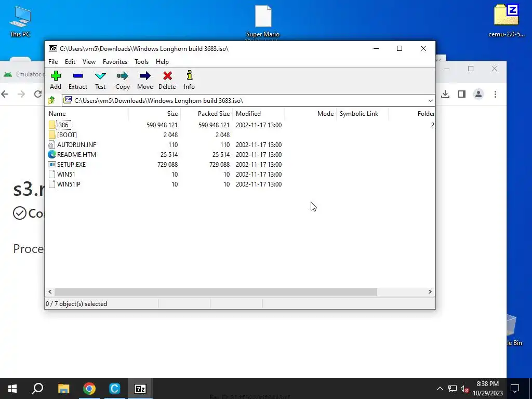Open the Help menu
Viewport: 532px width, 399px height.
(162, 62)
